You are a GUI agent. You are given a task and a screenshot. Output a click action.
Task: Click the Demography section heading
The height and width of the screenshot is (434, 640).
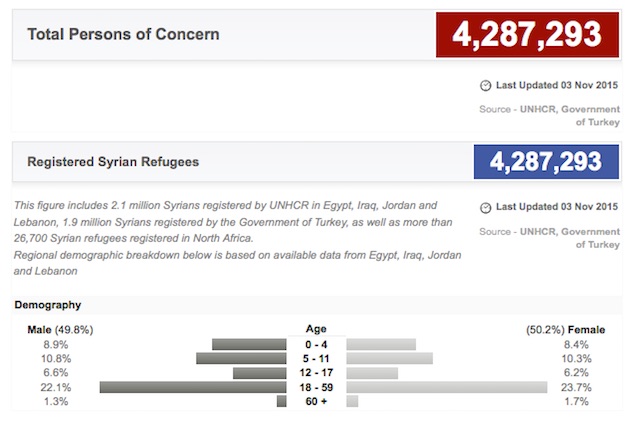(x=47, y=304)
